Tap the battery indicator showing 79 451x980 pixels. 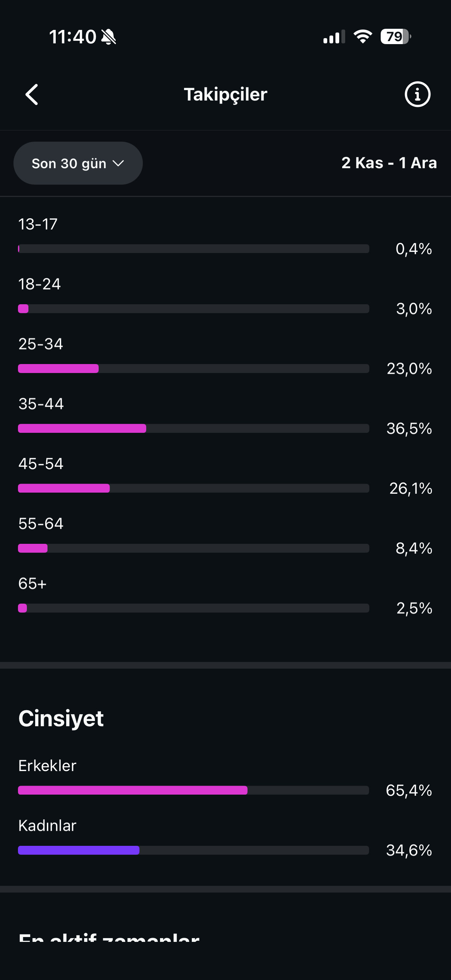[396, 37]
